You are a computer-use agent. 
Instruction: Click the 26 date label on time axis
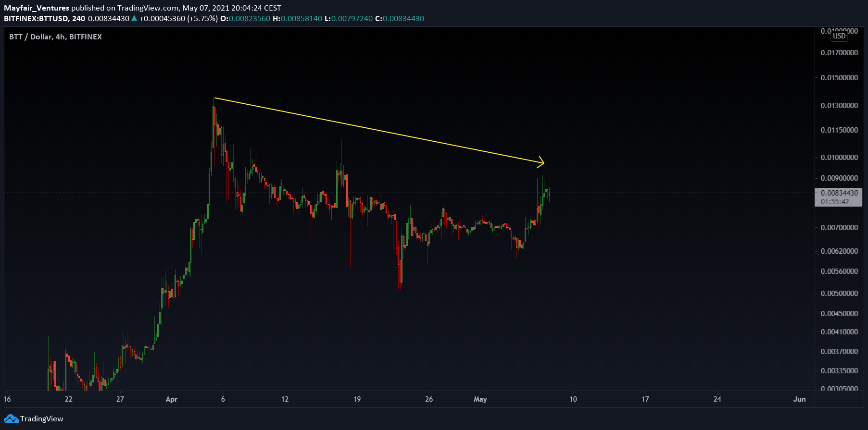point(429,399)
